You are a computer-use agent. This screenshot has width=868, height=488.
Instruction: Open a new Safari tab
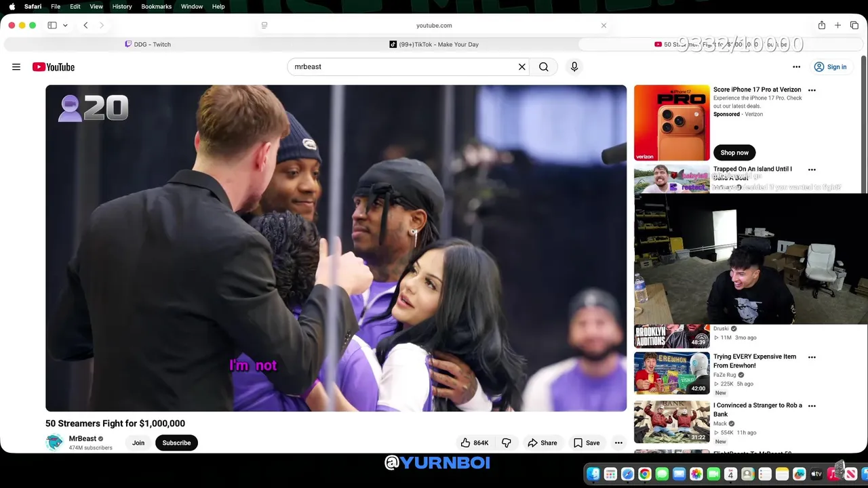(837, 25)
